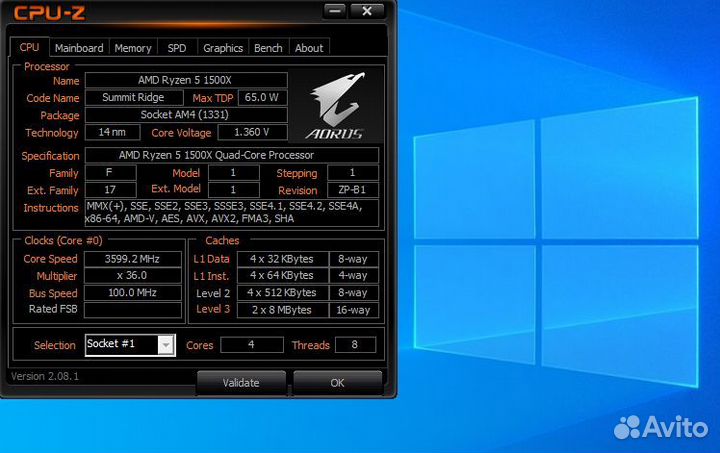The image size is (720, 453).
Task: Open the Memory tab
Action: click(133, 48)
